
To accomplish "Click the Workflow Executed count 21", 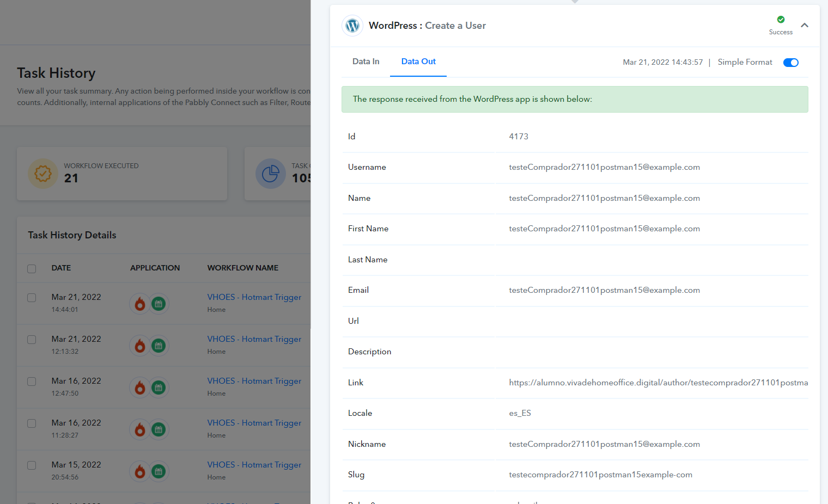I will [71, 178].
